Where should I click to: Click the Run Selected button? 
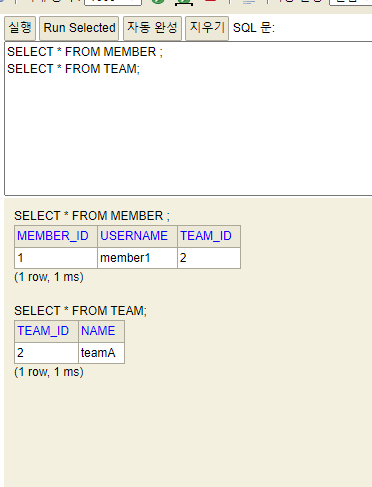coord(79,28)
